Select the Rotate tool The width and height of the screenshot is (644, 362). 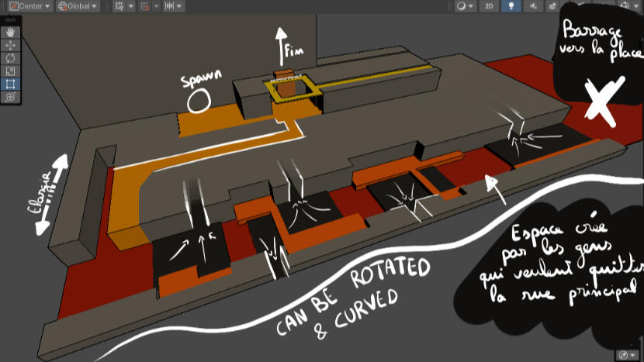[x=10, y=58]
